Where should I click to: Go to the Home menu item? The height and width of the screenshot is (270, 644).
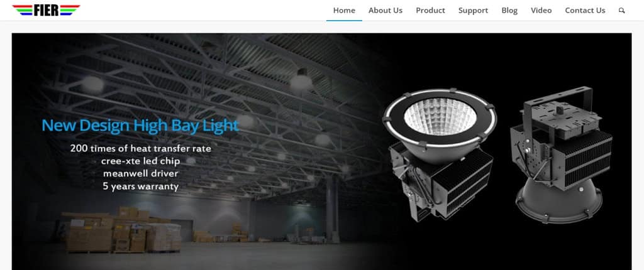click(x=344, y=11)
